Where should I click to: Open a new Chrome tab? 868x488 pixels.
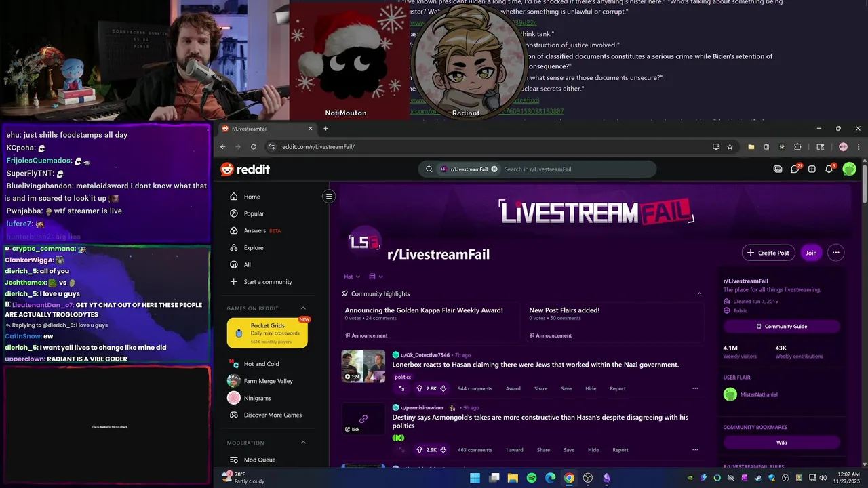pyautogui.click(x=325, y=129)
